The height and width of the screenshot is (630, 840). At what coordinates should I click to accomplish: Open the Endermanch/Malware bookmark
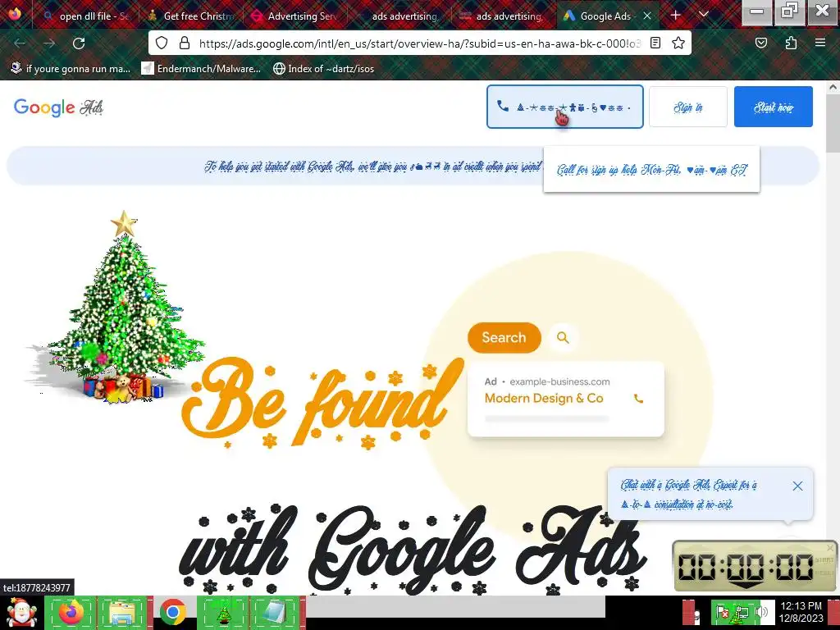click(202, 69)
